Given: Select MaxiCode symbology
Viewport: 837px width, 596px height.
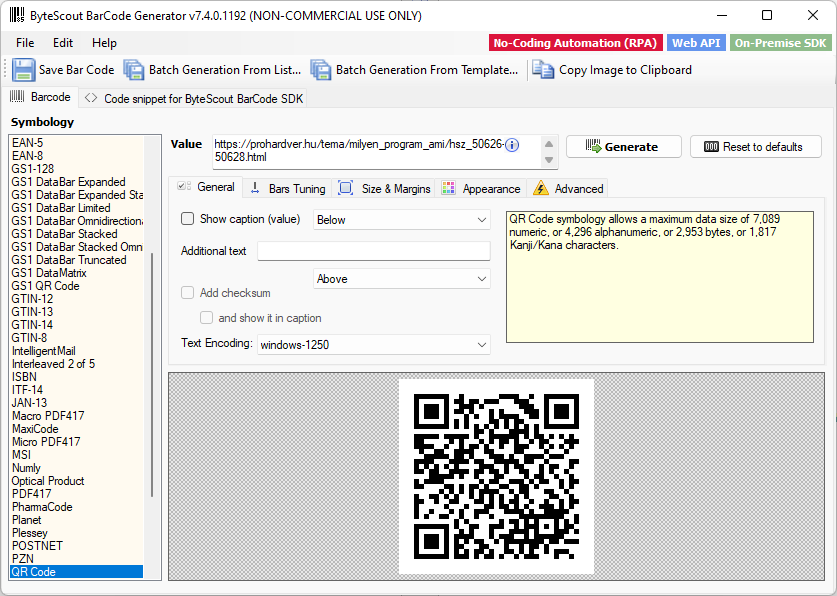Looking at the screenshot, I should (76, 429).
